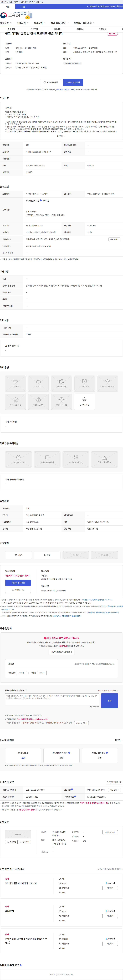Click 로그인 next to 휴대번호
This screenshot has width=123, height=980.
point(21,673)
